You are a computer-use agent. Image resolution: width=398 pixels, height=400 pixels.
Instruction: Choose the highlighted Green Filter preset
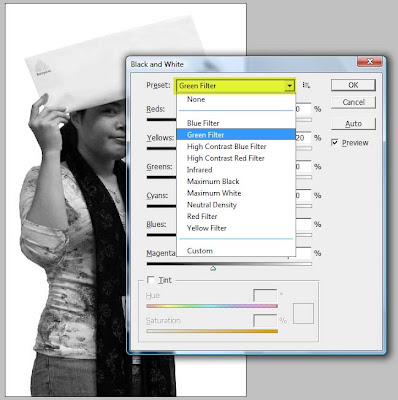pos(236,135)
